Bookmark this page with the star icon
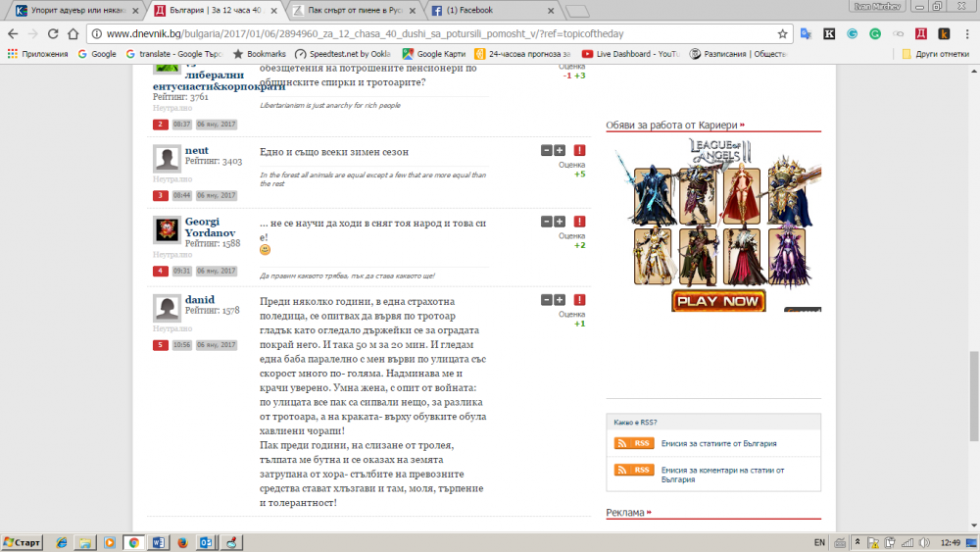The width and height of the screenshot is (980, 552). point(782,33)
